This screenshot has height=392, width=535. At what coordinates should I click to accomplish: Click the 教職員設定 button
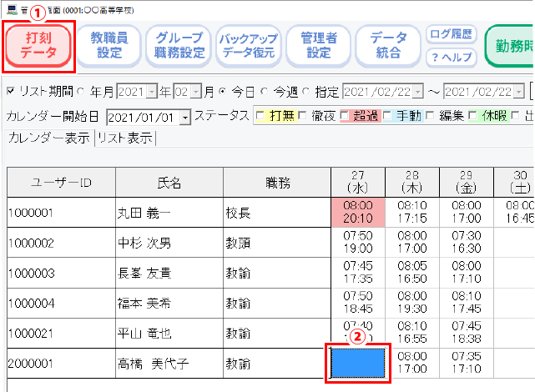tap(108, 46)
